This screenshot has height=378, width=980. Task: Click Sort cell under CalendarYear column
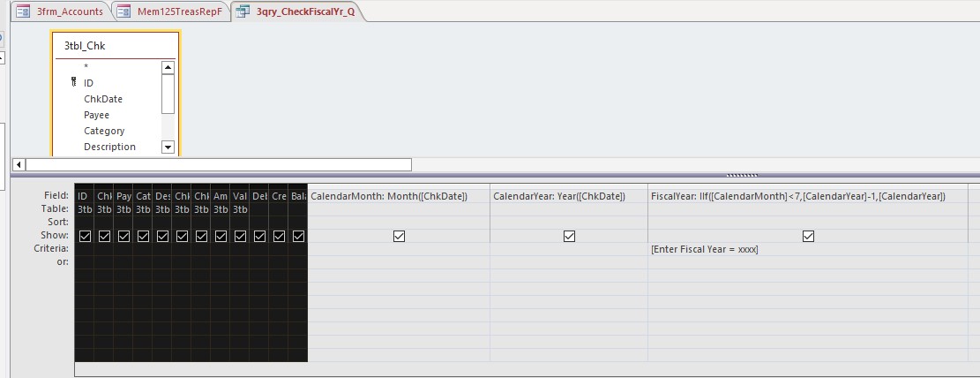[569, 223]
